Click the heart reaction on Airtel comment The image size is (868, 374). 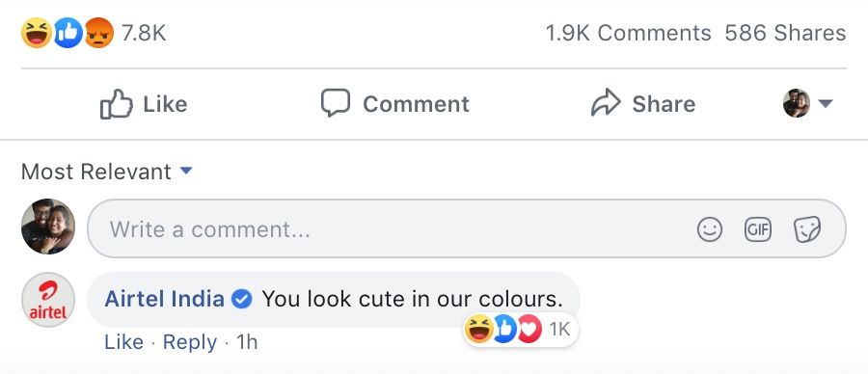[530, 330]
